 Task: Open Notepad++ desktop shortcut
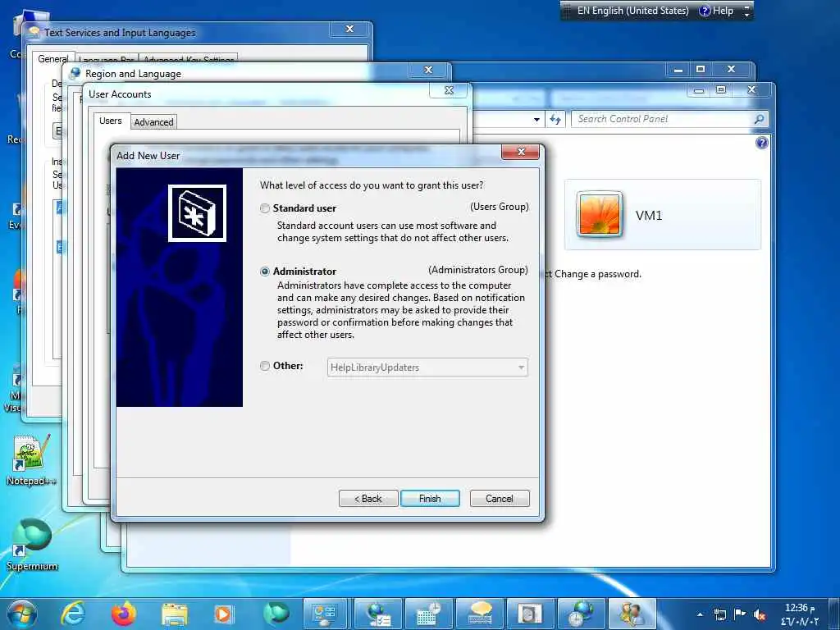pyautogui.click(x=31, y=460)
